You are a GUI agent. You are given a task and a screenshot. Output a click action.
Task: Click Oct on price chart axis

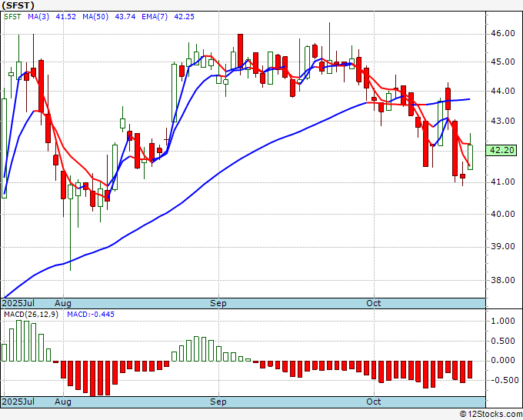[x=373, y=303]
